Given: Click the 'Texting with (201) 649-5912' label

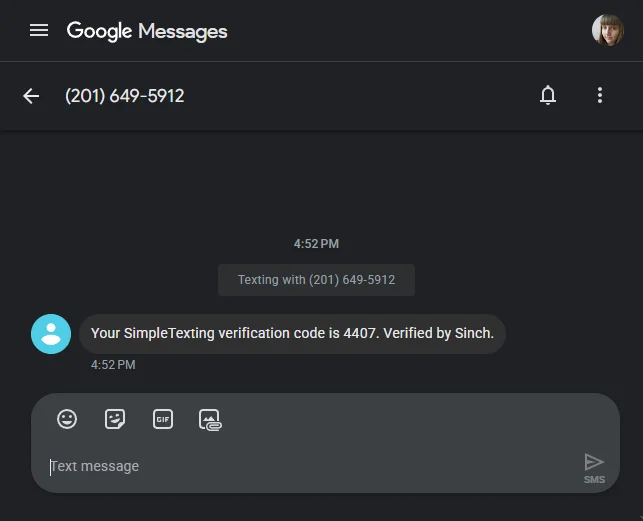Looking at the screenshot, I should [x=316, y=280].
